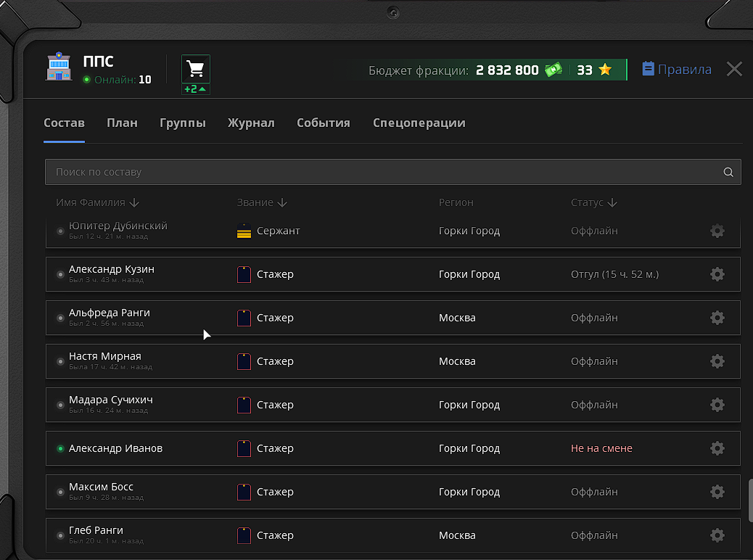Switch to the План tab
753x560 pixels.
tap(122, 123)
